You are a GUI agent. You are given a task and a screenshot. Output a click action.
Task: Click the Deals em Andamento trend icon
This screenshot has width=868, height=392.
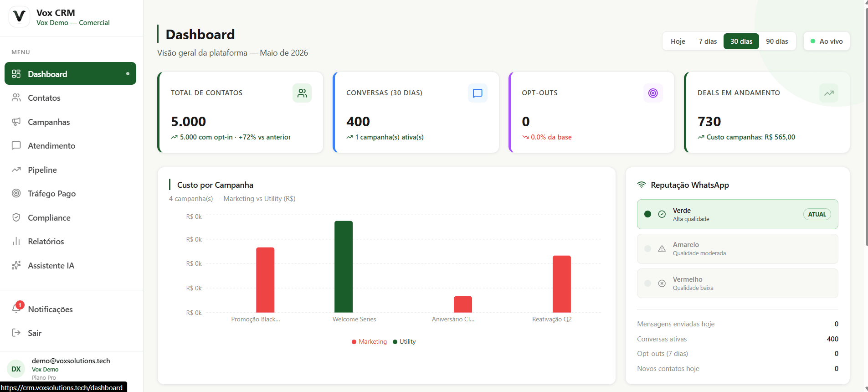coord(829,93)
